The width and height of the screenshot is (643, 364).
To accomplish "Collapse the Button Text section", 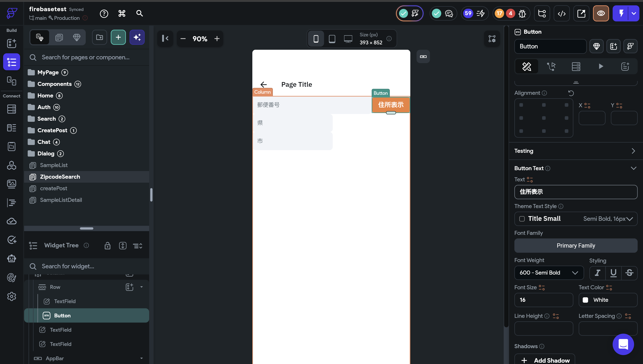I will coord(633,168).
